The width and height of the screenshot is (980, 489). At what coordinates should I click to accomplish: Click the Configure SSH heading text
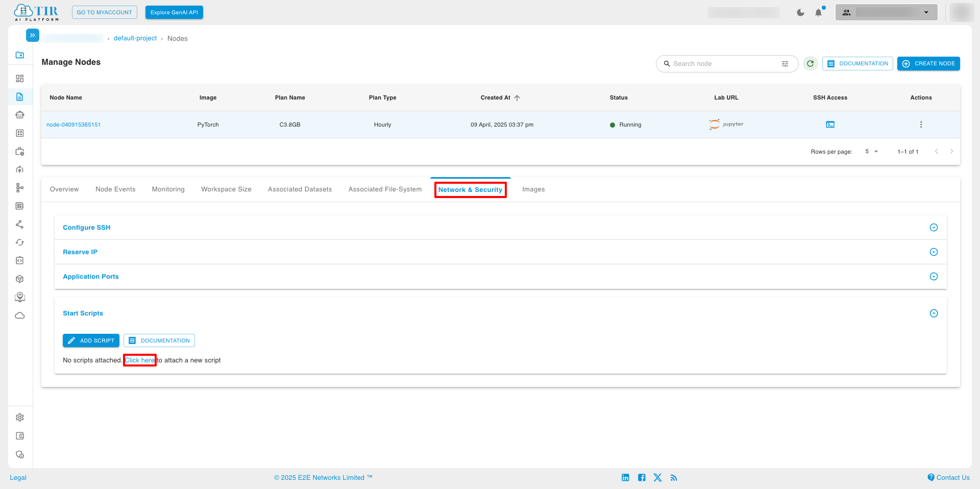coord(87,228)
